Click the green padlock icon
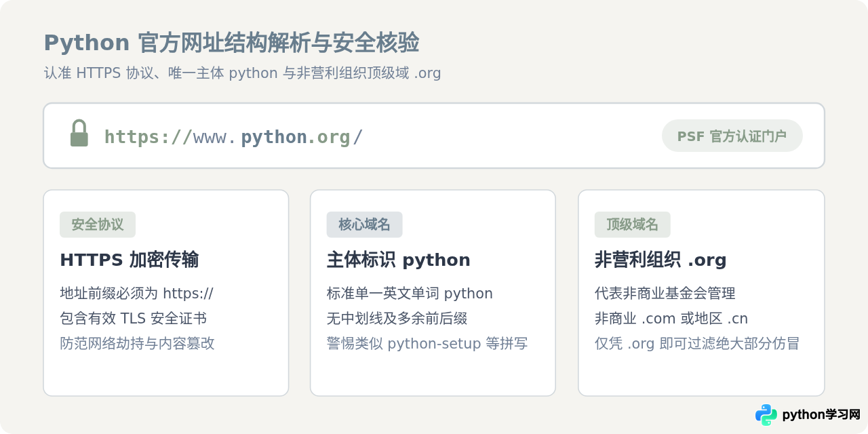Screen dimensions: 868x434 point(79,133)
